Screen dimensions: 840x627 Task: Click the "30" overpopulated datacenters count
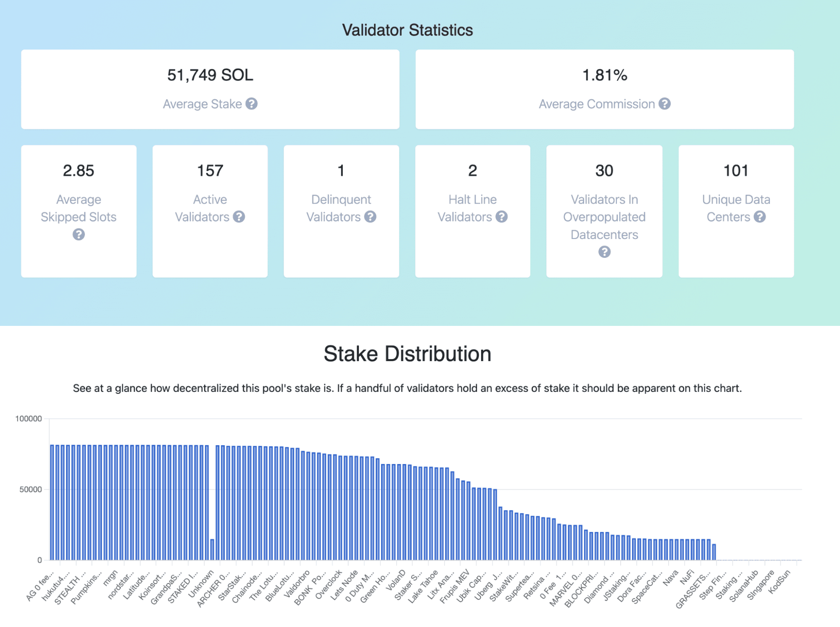coord(604,171)
